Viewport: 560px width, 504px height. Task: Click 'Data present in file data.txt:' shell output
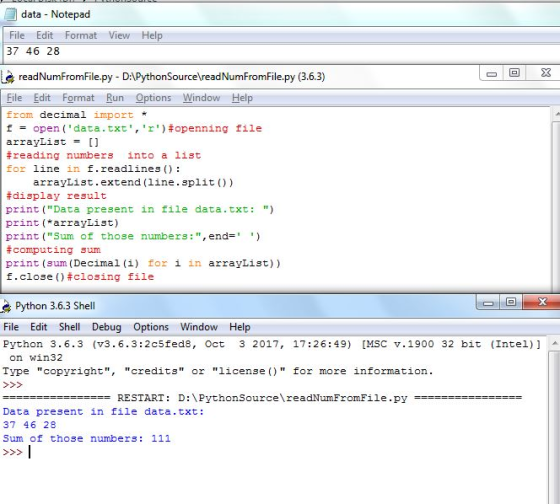coord(103,411)
